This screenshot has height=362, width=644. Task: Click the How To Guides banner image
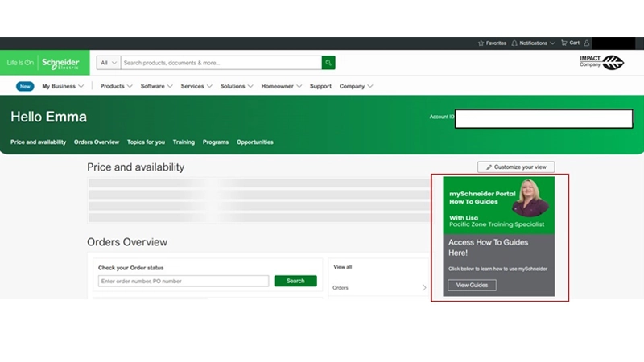[498, 205]
